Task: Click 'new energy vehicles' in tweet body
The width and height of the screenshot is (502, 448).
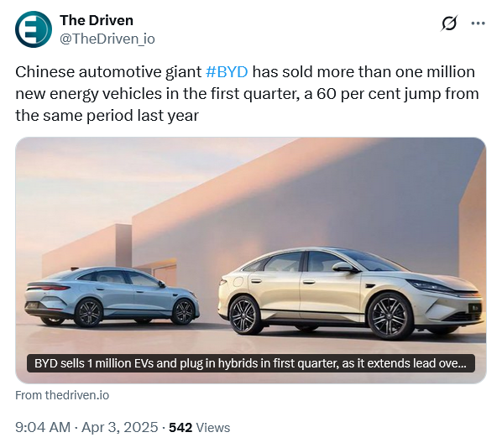Action: click(89, 94)
